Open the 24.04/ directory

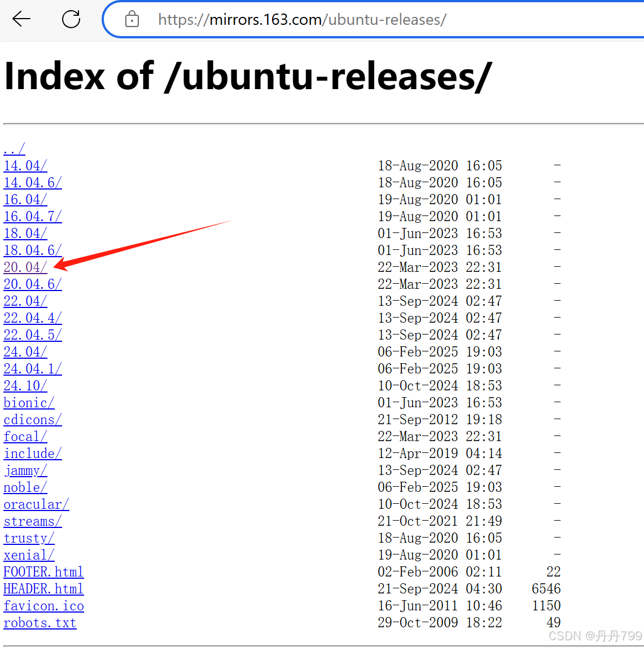coord(25,352)
